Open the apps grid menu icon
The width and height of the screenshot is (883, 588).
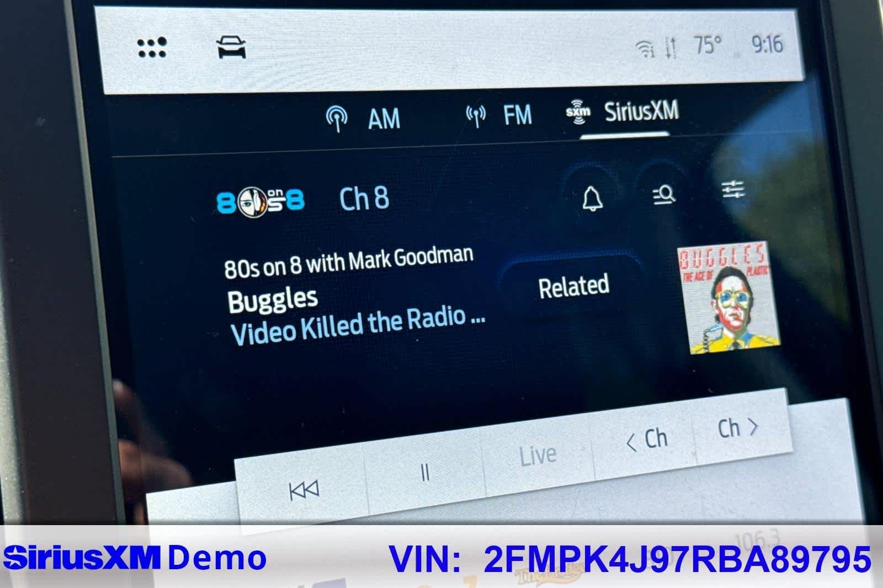click(152, 47)
